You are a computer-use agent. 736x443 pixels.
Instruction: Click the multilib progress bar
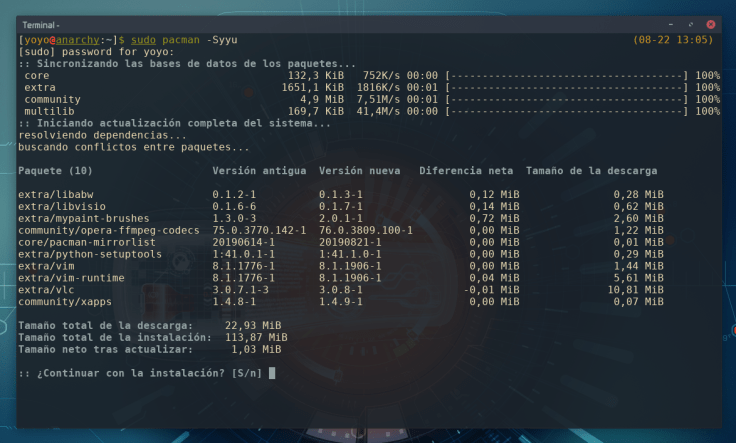[x=568, y=112]
